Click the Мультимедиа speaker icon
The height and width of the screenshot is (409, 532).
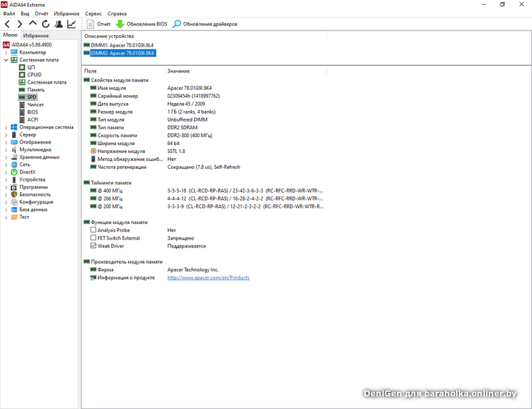point(14,150)
